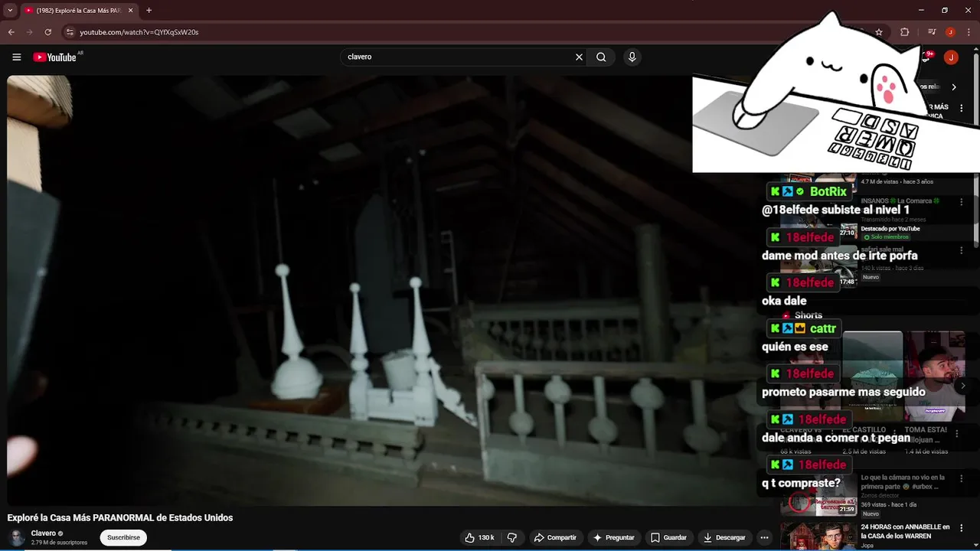Open options for the safari sale mal video
The height and width of the screenshot is (551, 980).
click(x=962, y=250)
